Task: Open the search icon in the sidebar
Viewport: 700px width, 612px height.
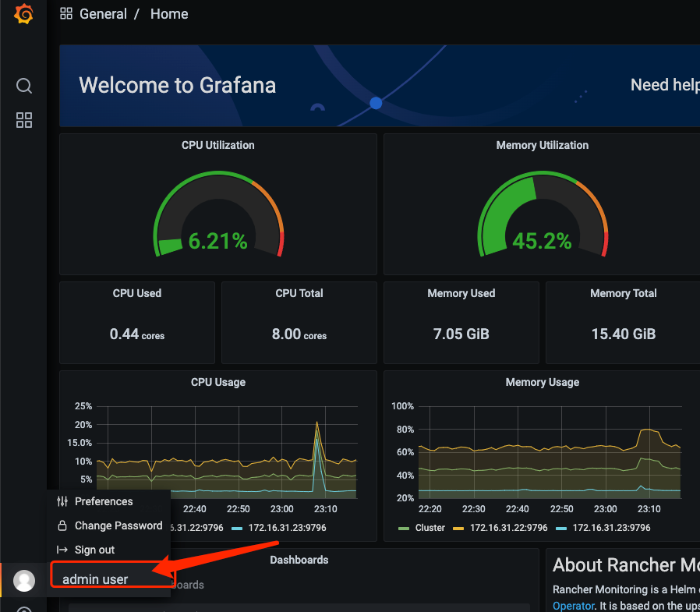Action: click(x=24, y=86)
